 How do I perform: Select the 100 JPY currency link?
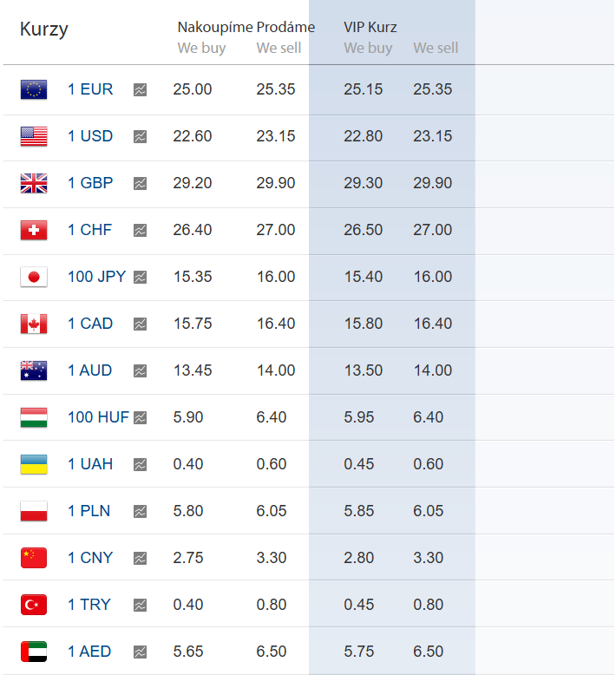[x=97, y=277]
